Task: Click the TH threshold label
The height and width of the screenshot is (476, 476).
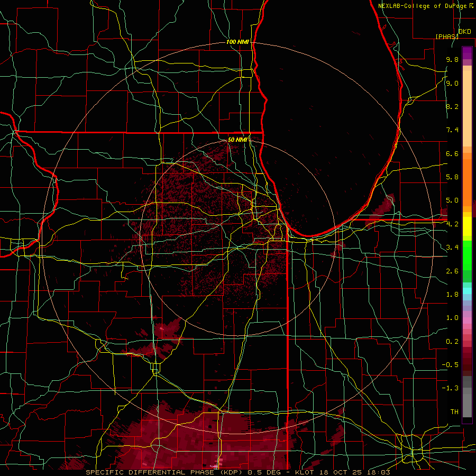Action: tap(454, 412)
